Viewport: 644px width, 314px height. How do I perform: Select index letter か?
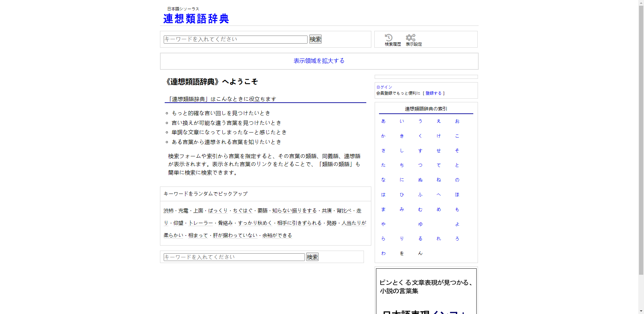click(383, 136)
